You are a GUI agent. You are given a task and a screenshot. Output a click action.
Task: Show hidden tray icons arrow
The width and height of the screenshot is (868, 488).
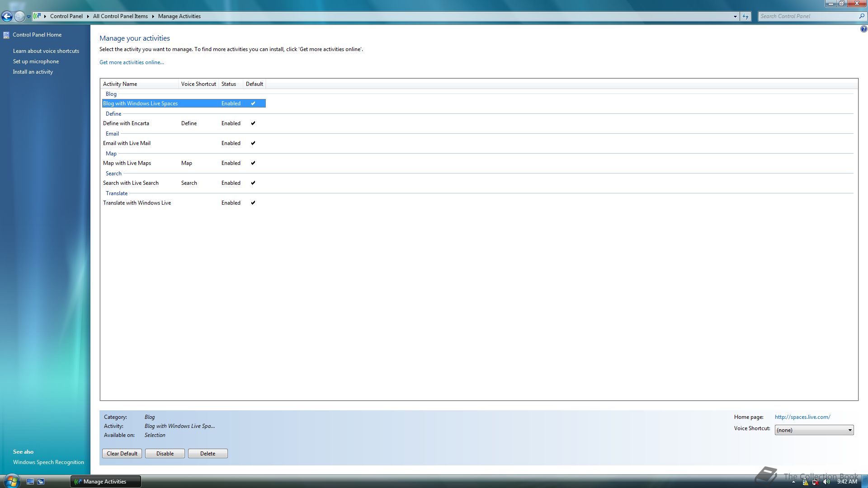[793, 482]
